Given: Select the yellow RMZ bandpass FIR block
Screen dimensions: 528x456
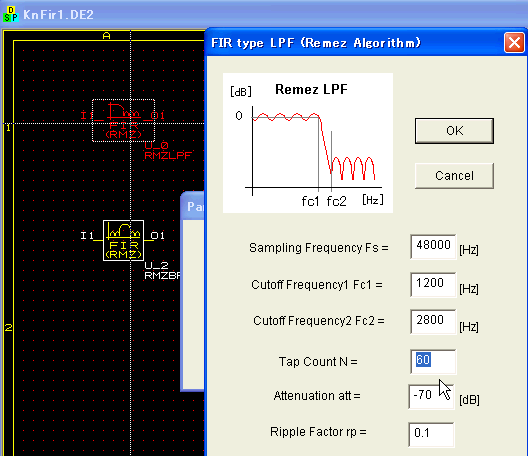Looking at the screenshot, I should (x=123, y=240).
